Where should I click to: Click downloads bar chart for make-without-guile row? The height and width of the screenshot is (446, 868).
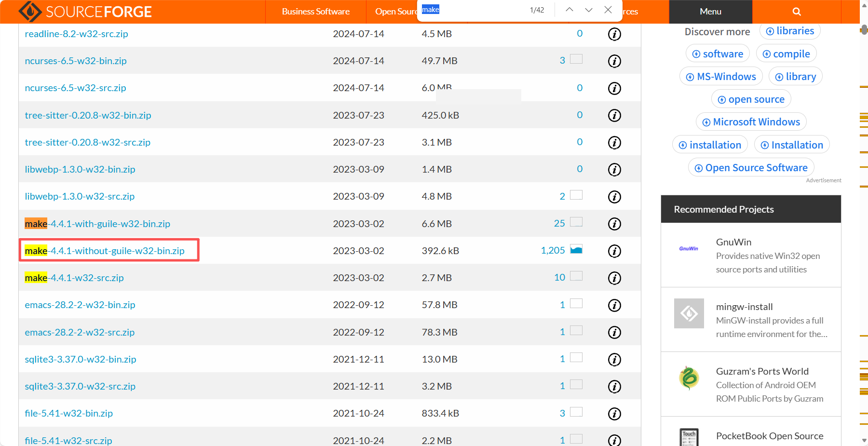point(576,249)
